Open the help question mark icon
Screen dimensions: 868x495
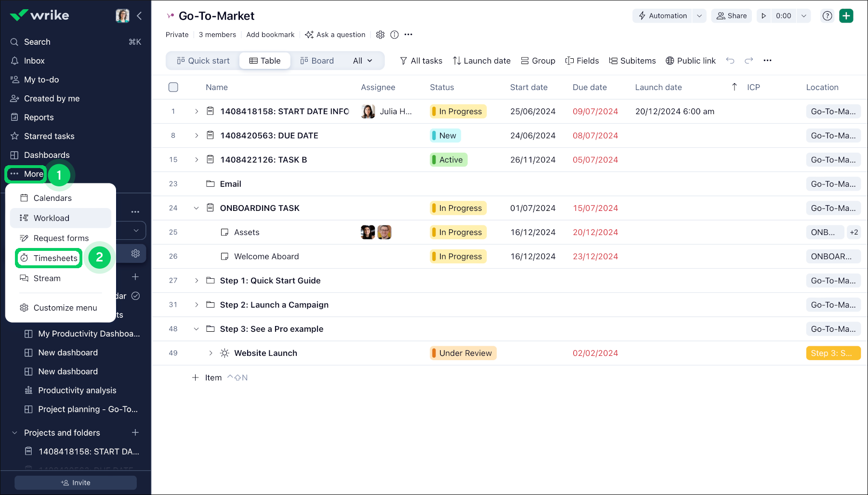coord(827,16)
